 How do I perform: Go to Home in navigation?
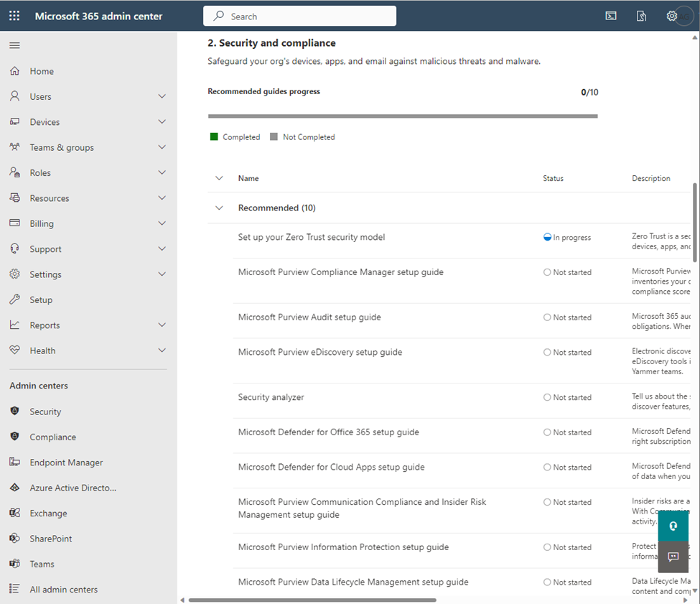click(x=42, y=71)
